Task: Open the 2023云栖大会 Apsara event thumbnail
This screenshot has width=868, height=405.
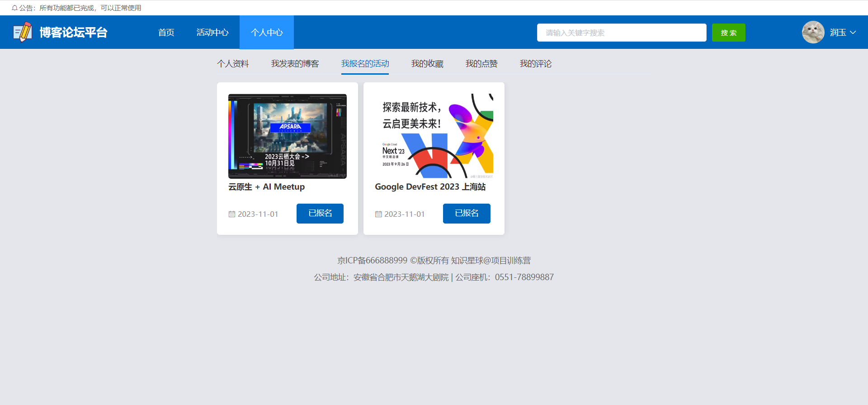Action: coord(288,136)
